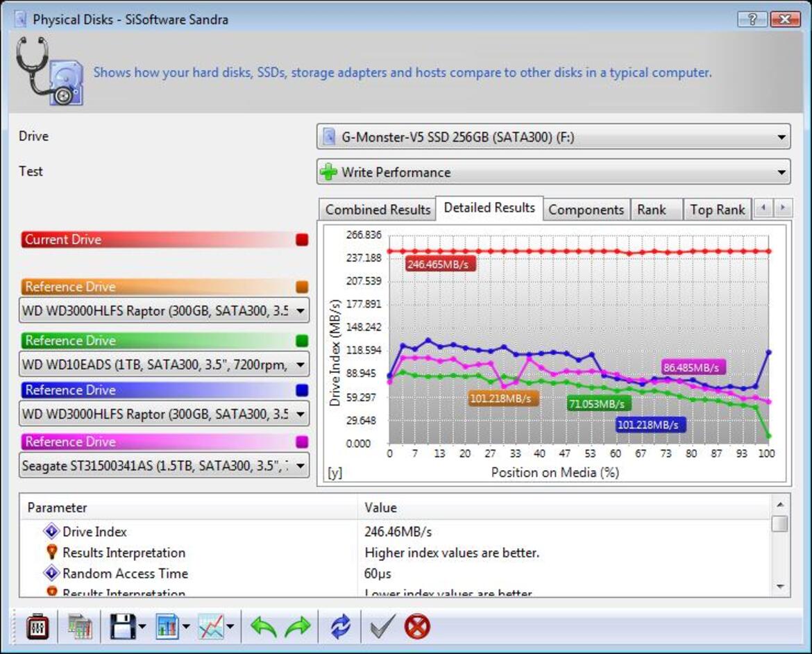Image resolution: width=812 pixels, height=654 pixels.
Task: Switch to the Combined Results tab
Action: (x=378, y=210)
